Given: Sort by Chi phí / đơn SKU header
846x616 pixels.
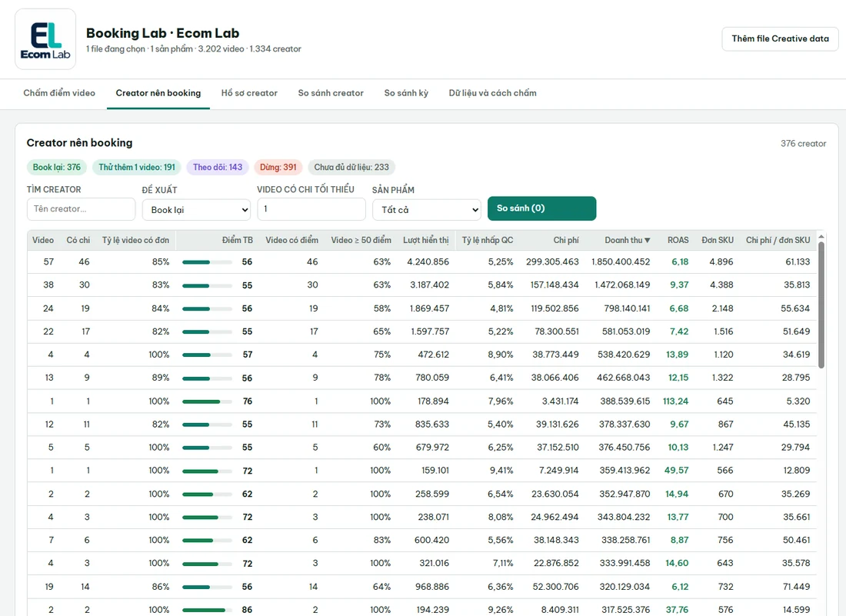Looking at the screenshot, I should tap(778, 240).
